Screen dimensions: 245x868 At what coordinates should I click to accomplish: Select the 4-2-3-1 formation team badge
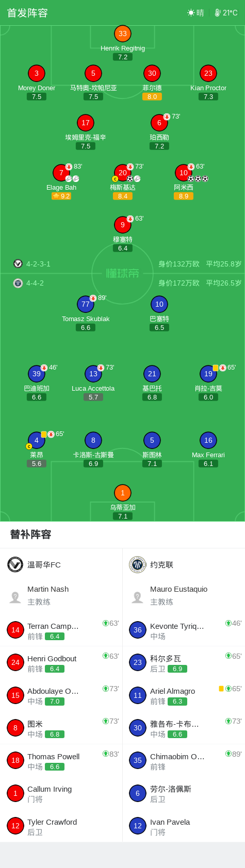click(18, 263)
